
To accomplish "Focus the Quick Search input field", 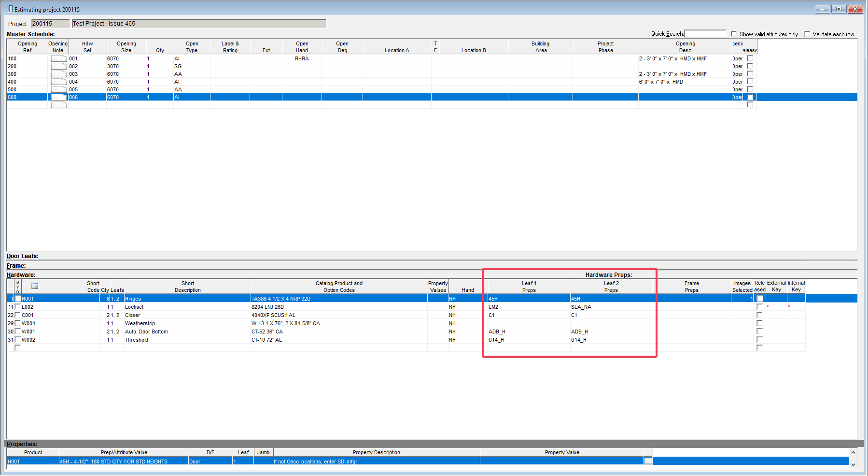I will (705, 34).
